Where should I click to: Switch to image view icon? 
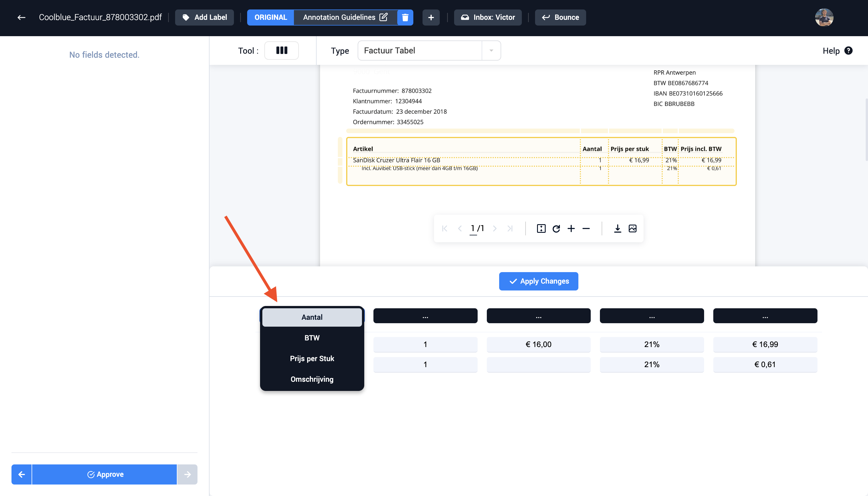pyautogui.click(x=633, y=228)
